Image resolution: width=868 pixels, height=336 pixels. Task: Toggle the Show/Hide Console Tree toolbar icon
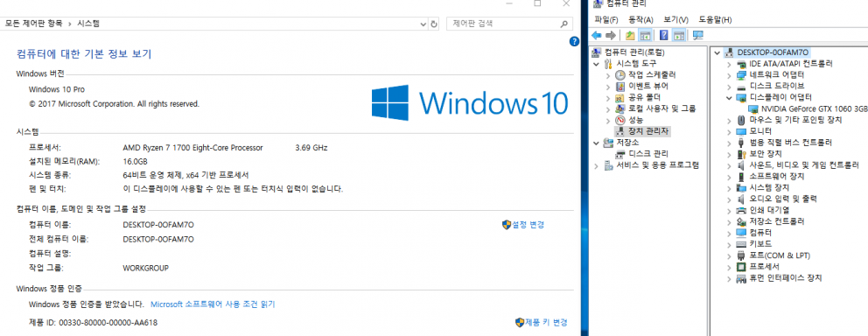[x=645, y=35]
